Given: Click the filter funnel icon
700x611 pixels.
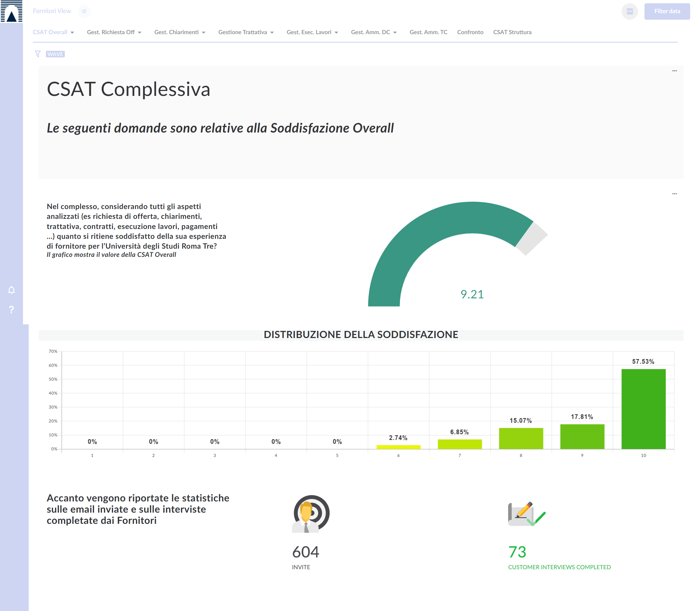Looking at the screenshot, I should click(x=37, y=54).
